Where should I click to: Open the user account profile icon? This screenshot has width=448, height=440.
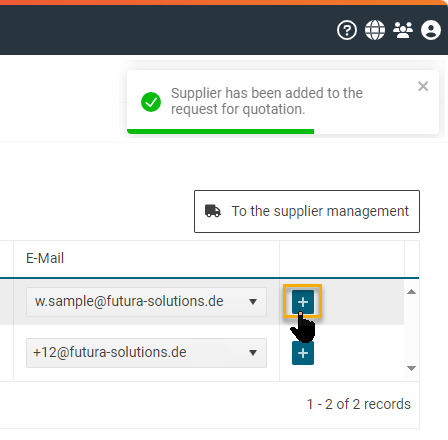[431, 30]
